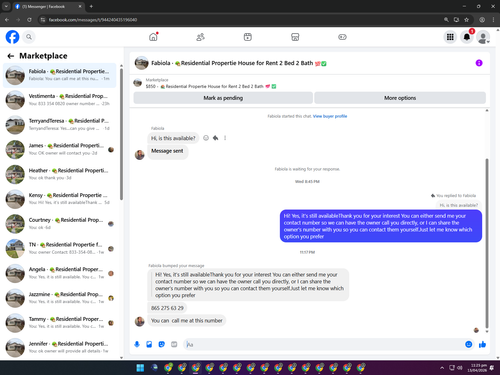
Task: Click the conversation list scrollbar
Action: tap(121, 133)
